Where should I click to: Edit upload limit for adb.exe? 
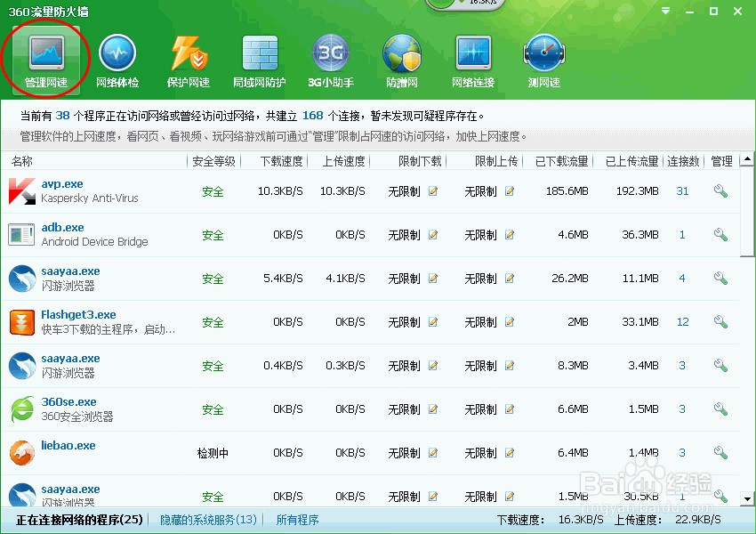(x=509, y=235)
